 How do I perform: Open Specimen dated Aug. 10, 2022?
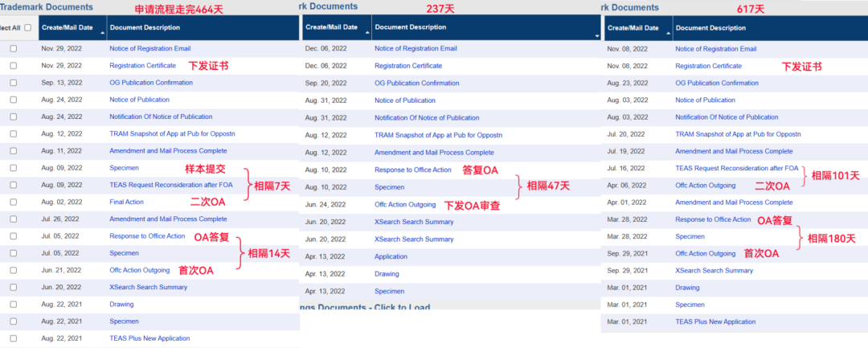pos(389,187)
